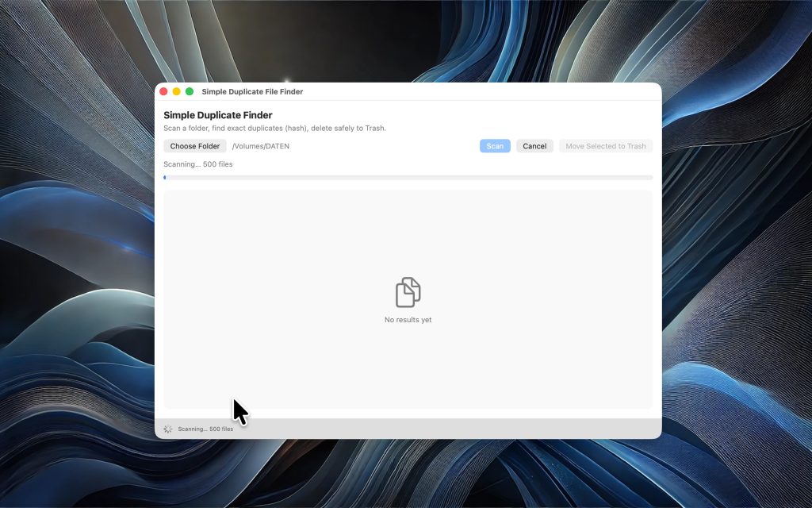This screenshot has width=812, height=508.
Task: Click the scanning status label above progress bar
Action: point(198,164)
